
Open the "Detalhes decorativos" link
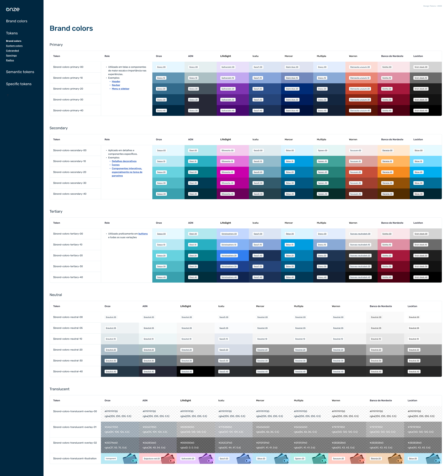(x=124, y=161)
